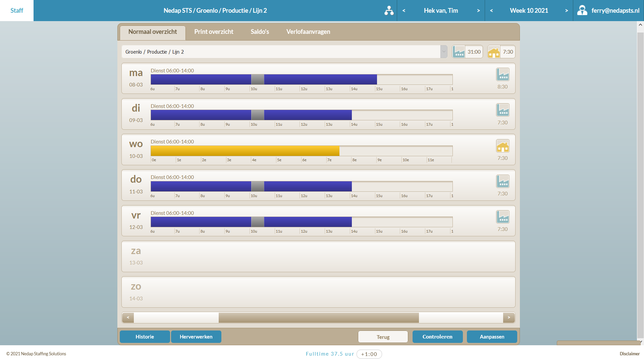644x362 pixels.
Task: Go to previous week before Week 10 2021
Action: (491, 11)
